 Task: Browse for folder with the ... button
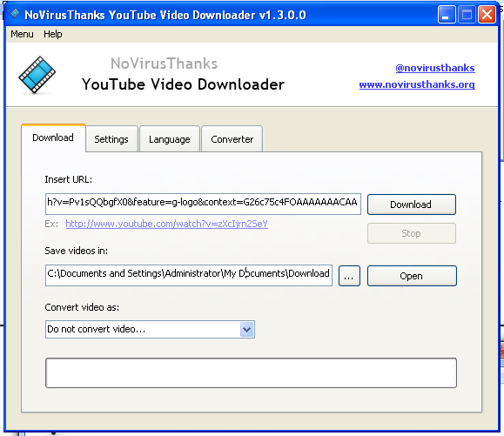click(349, 276)
